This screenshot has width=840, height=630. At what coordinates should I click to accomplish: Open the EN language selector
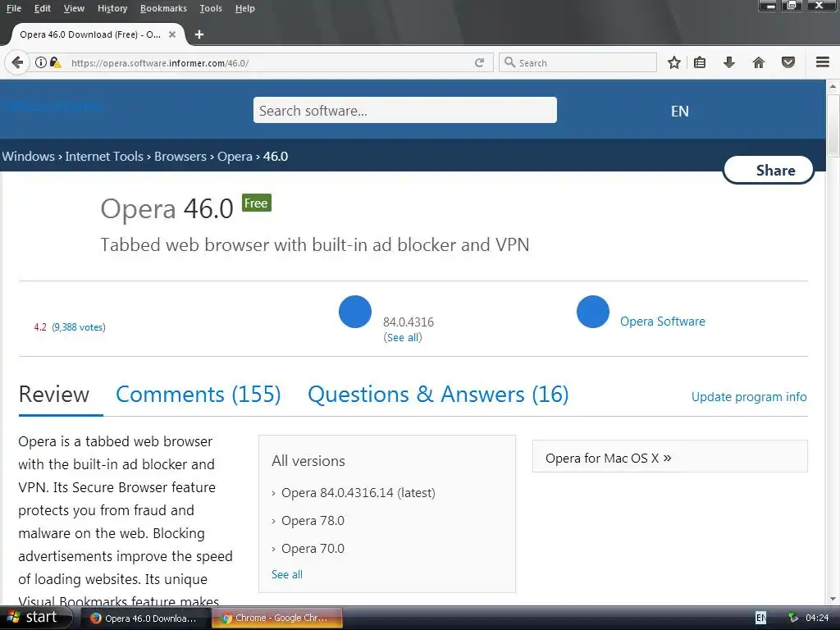pyautogui.click(x=680, y=111)
